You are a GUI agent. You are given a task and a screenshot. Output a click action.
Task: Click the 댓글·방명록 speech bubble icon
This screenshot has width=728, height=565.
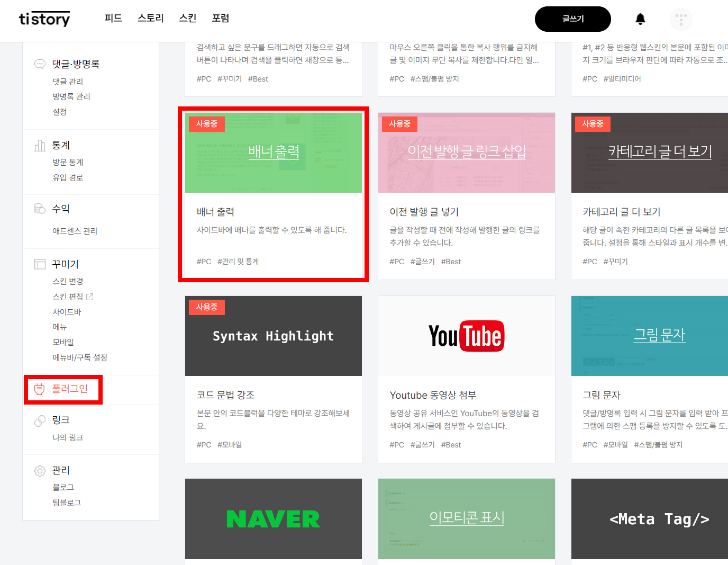(40, 64)
